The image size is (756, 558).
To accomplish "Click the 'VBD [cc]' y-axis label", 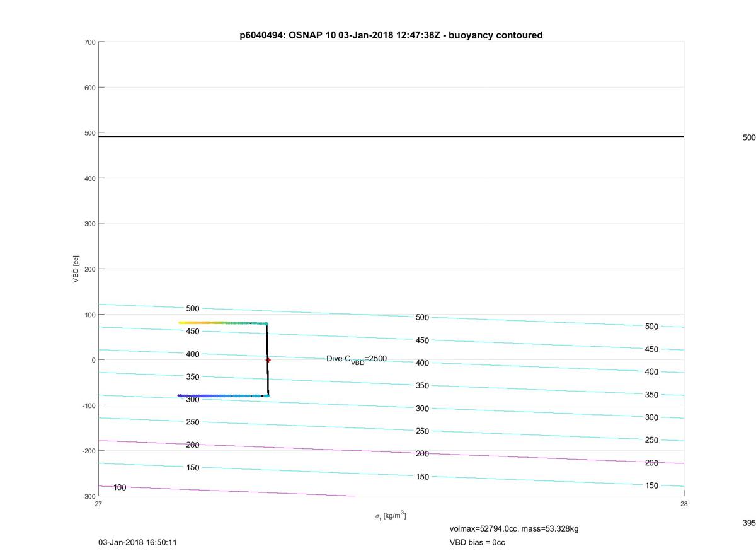I will point(76,269).
